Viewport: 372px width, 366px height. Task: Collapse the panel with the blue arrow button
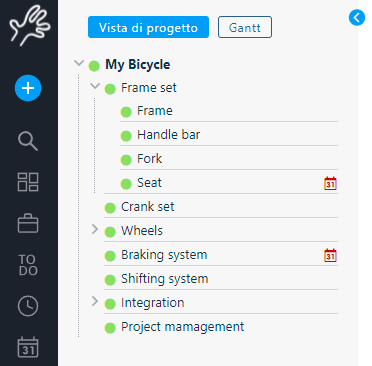357,17
